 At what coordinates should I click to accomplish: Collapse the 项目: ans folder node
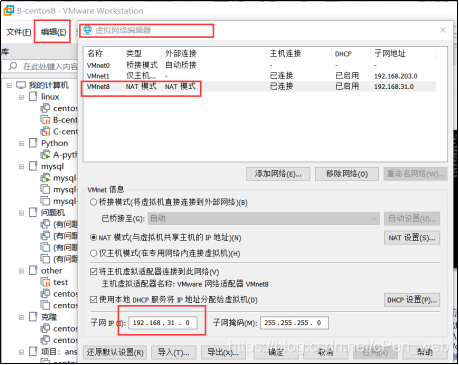coord(21,352)
